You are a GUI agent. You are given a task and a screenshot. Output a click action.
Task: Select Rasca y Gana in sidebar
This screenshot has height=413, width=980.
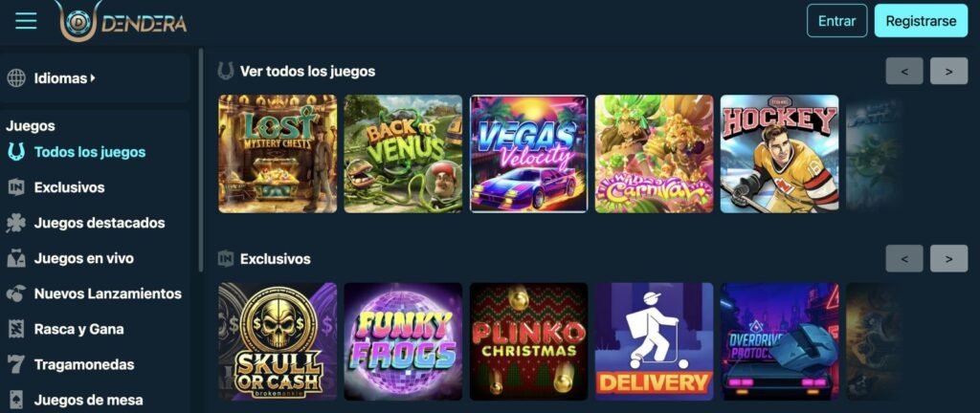pyautogui.click(x=78, y=330)
